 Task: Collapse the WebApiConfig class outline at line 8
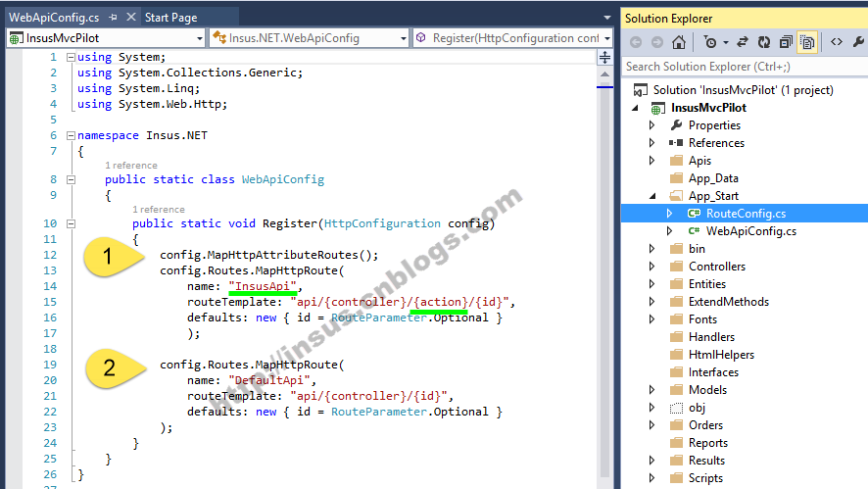tap(71, 180)
